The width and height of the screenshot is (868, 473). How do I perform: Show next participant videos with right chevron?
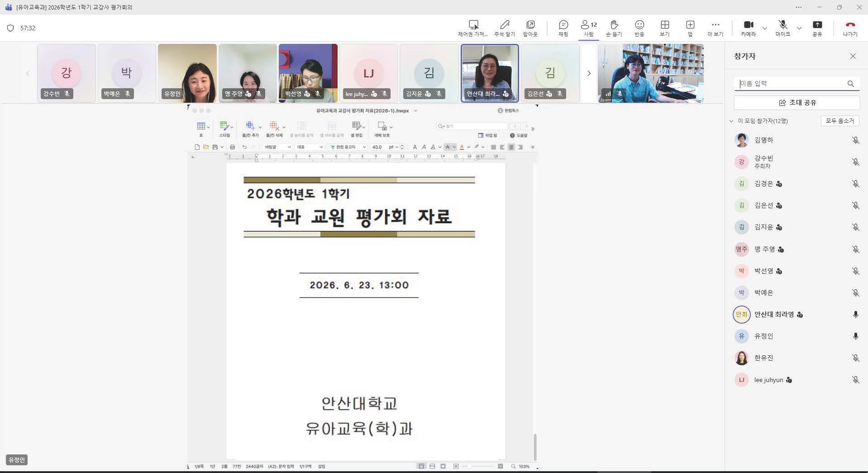589,73
